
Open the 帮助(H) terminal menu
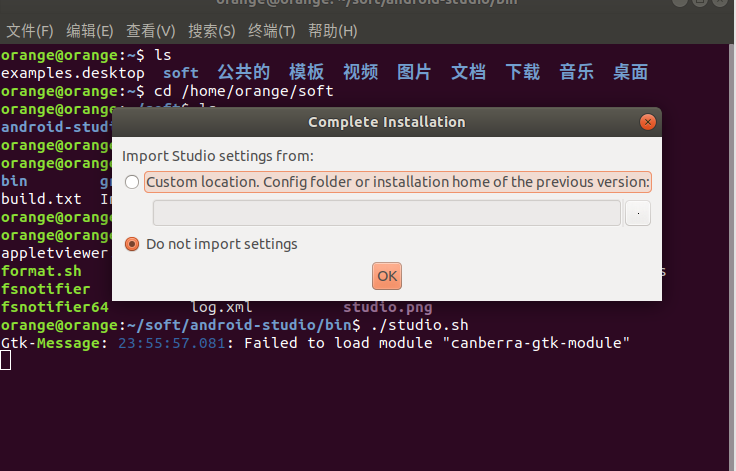click(x=333, y=31)
